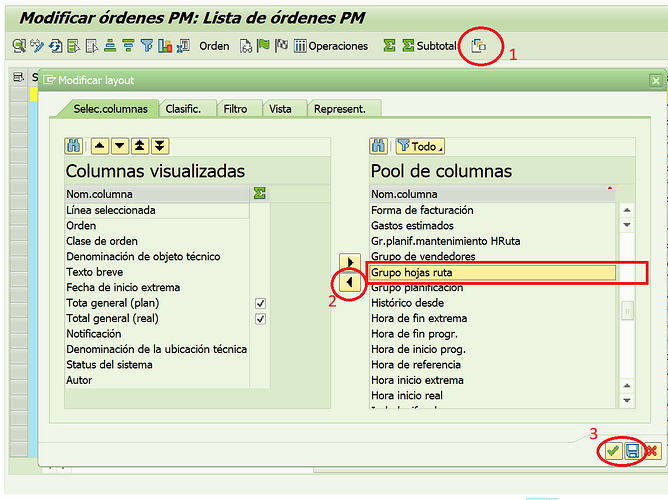Image resolution: width=668 pixels, height=500 pixels.
Task: Move column to top with double-up arrow
Action: pos(140,146)
